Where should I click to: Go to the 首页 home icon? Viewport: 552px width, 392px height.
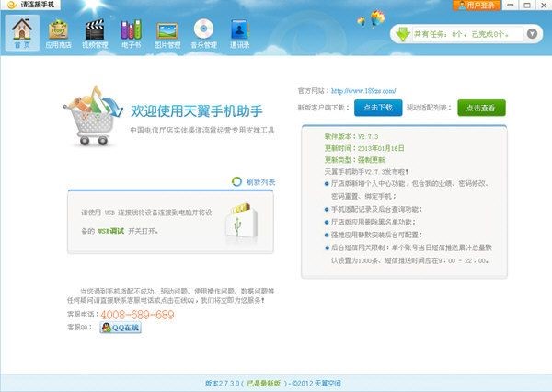click(x=22, y=33)
